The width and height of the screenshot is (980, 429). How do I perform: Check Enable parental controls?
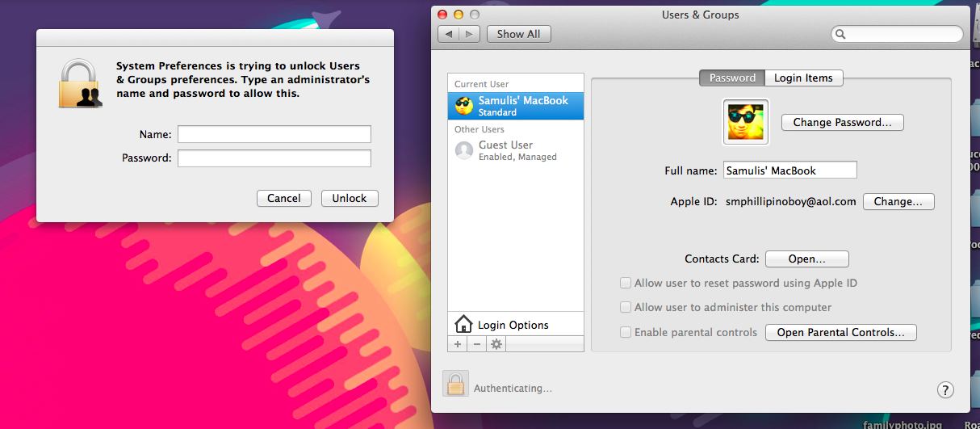click(x=626, y=332)
